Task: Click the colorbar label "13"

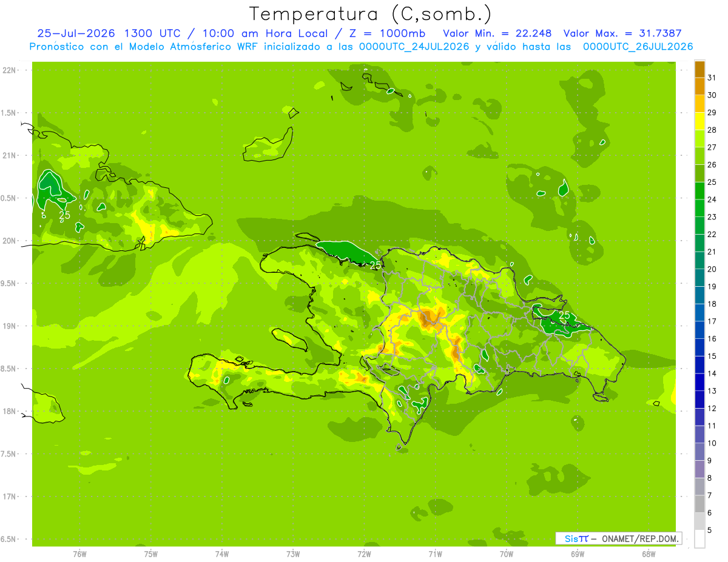Action: click(x=712, y=391)
